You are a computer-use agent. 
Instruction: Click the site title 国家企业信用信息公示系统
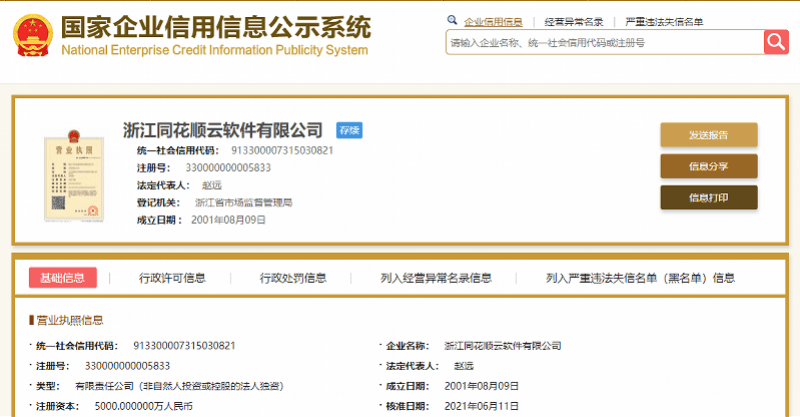pos(216,27)
